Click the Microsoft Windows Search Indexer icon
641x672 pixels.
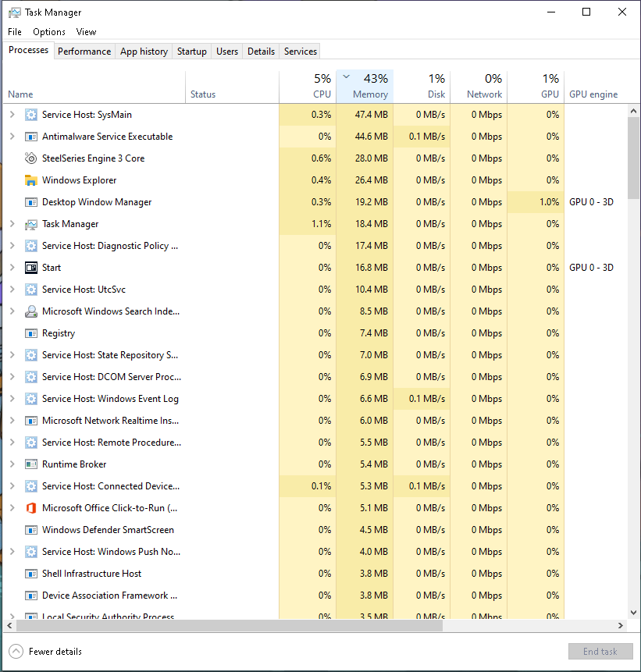31,311
